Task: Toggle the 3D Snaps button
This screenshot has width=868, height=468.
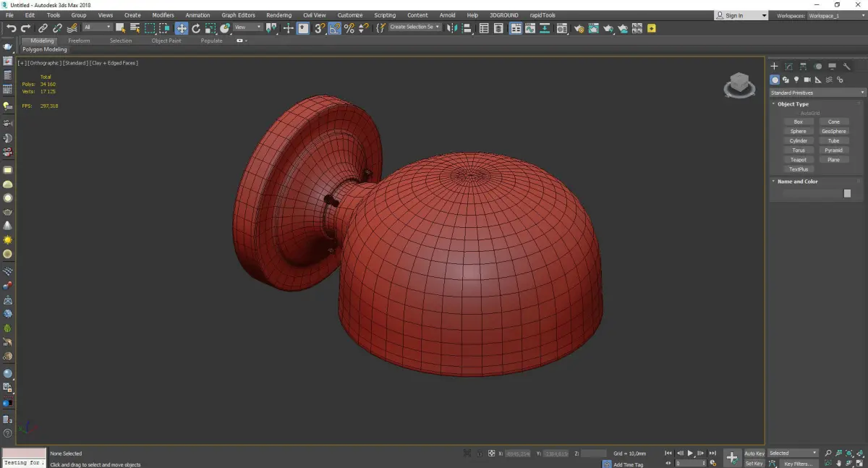Action: pyautogui.click(x=319, y=28)
